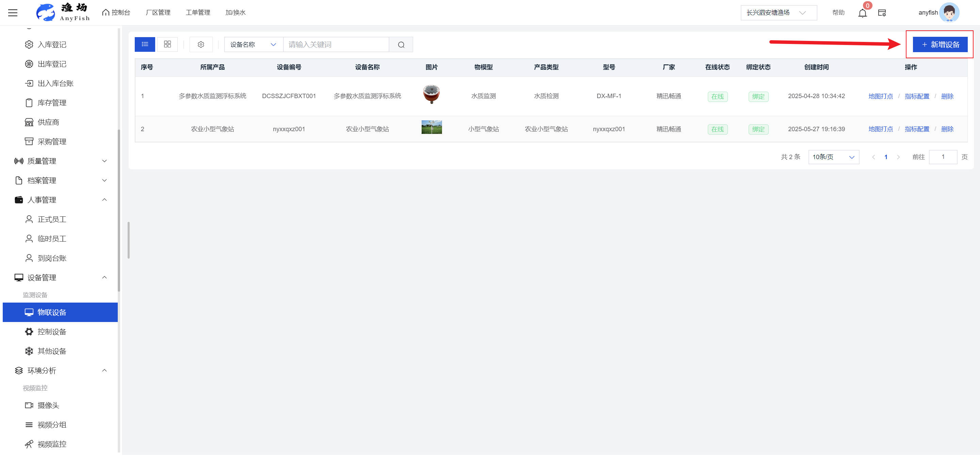Open the 厂区管理 top menu

(158, 13)
